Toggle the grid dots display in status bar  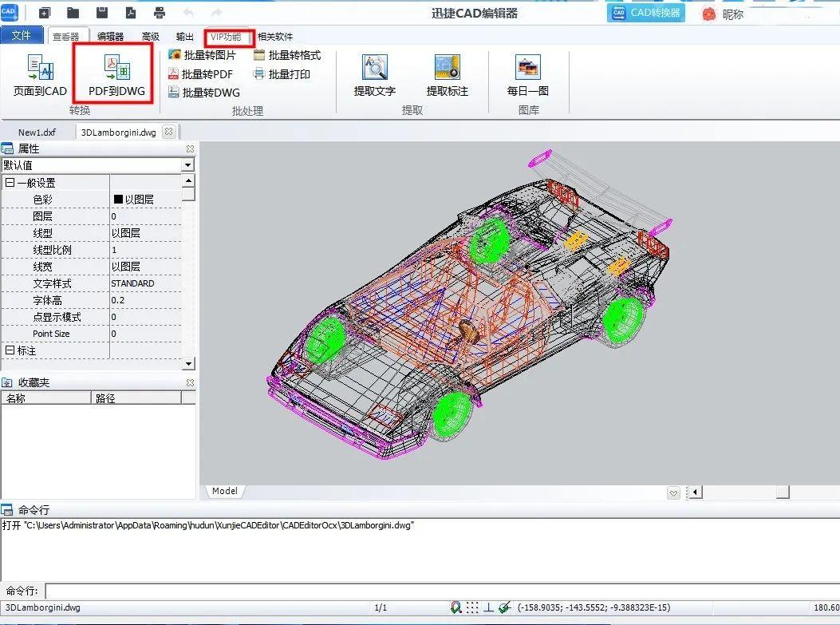coord(472,607)
